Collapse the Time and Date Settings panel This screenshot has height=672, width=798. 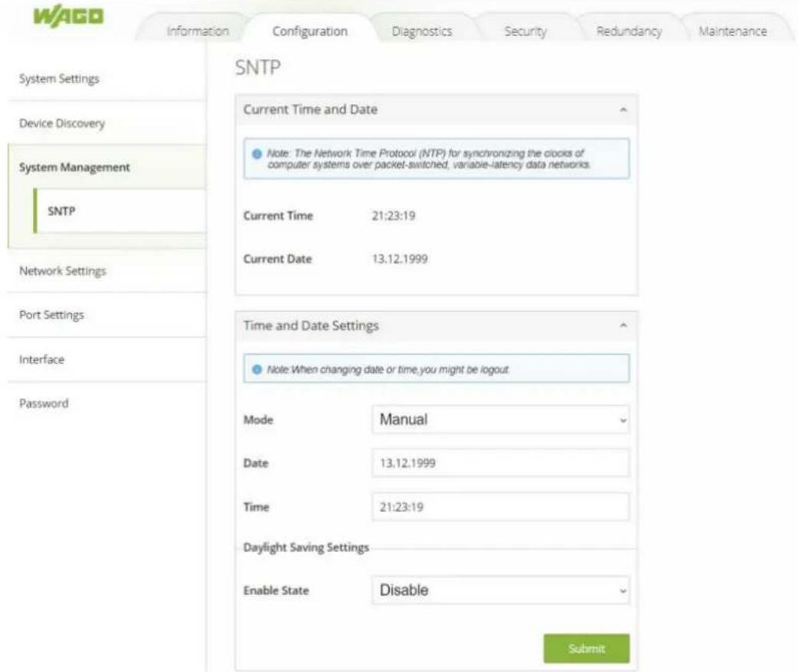coord(623,325)
